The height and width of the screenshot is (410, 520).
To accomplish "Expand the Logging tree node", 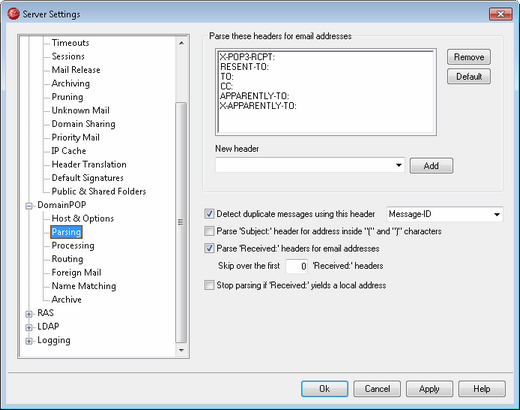I will 29,341.
